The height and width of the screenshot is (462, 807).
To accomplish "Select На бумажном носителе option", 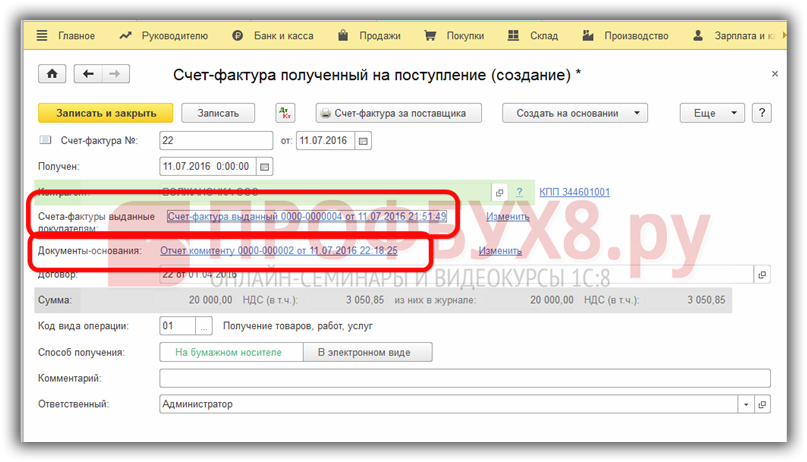I will pos(228,352).
